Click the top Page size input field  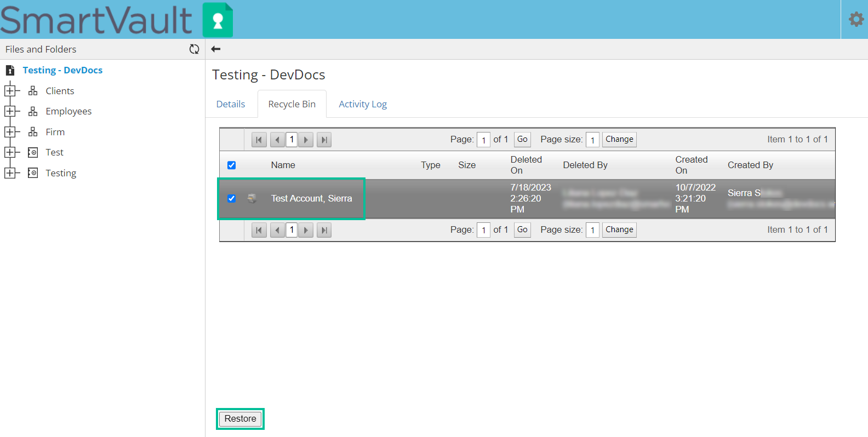coord(592,140)
